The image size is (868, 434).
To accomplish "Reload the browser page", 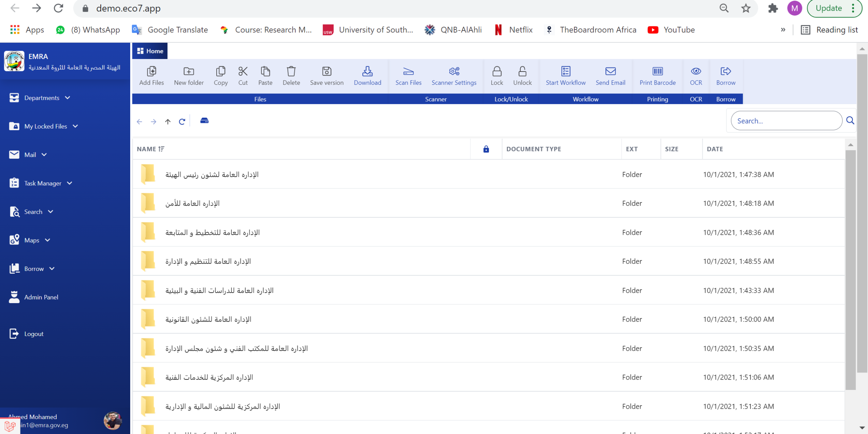I will [58, 8].
